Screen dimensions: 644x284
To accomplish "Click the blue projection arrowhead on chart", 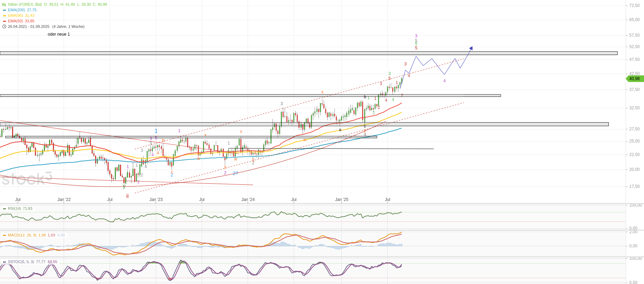I will tap(471, 48).
